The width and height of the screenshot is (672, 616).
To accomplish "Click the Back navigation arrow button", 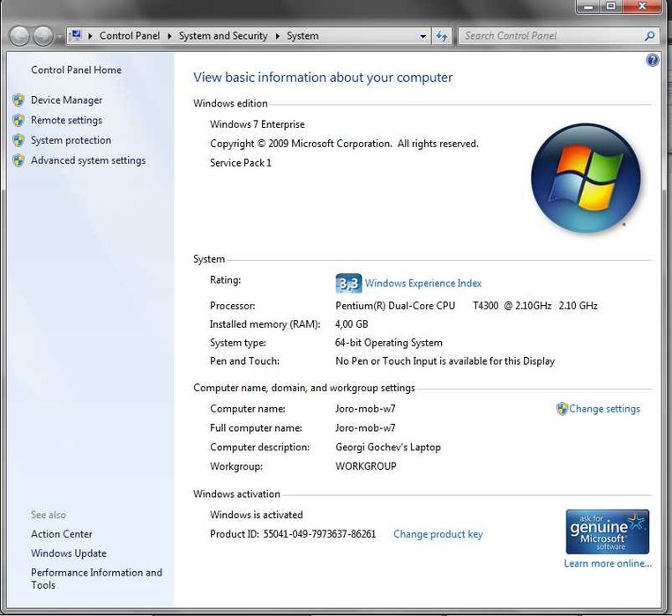I will [19, 36].
